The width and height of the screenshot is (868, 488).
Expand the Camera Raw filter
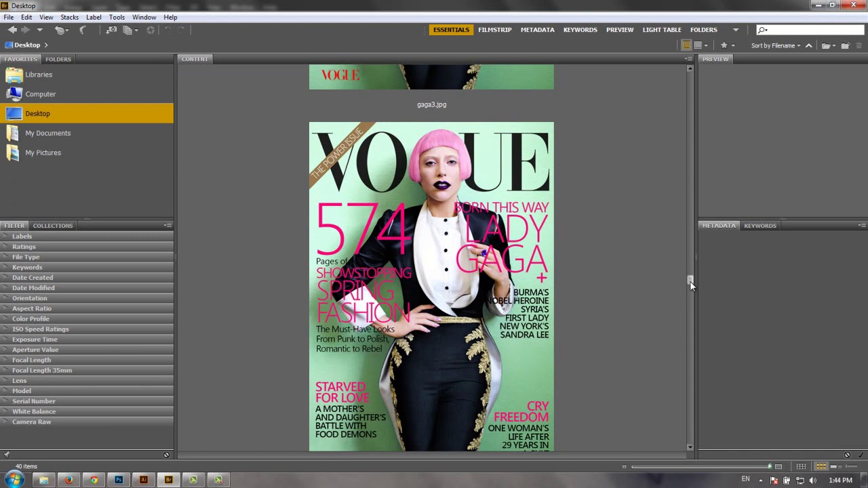coord(87,422)
